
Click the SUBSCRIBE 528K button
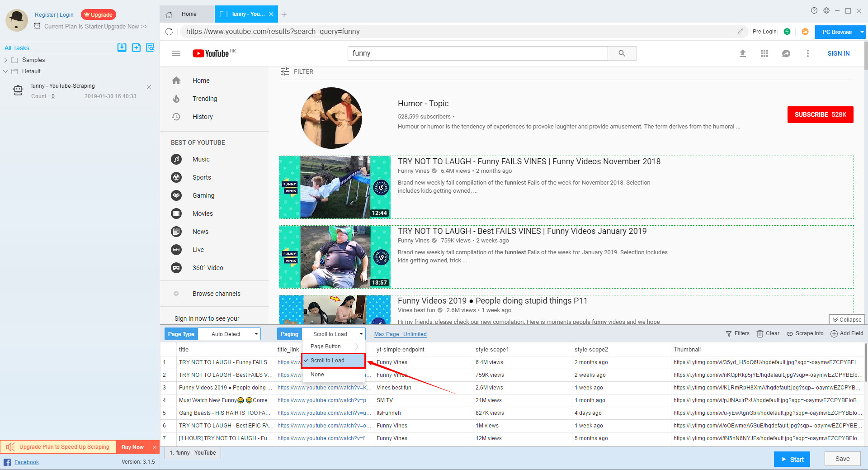click(820, 114)
